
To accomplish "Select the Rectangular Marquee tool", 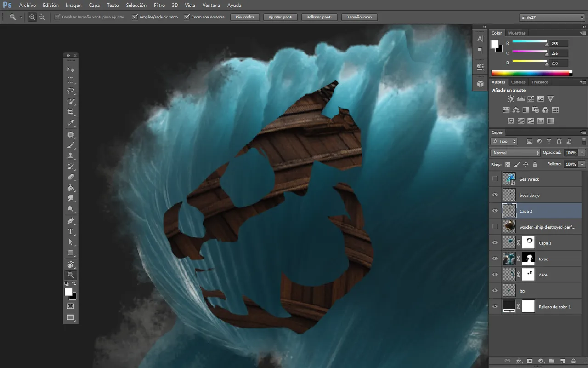I will [71, 80].
